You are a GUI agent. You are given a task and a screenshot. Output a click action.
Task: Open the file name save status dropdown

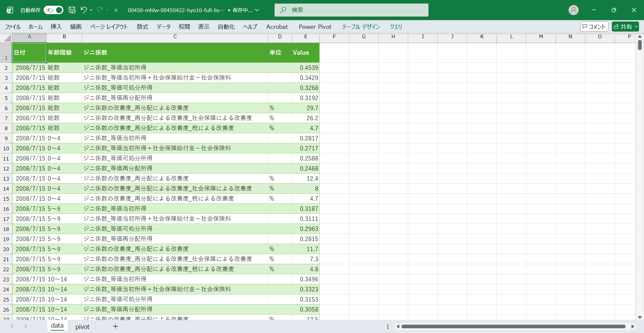tap(257, 10)
